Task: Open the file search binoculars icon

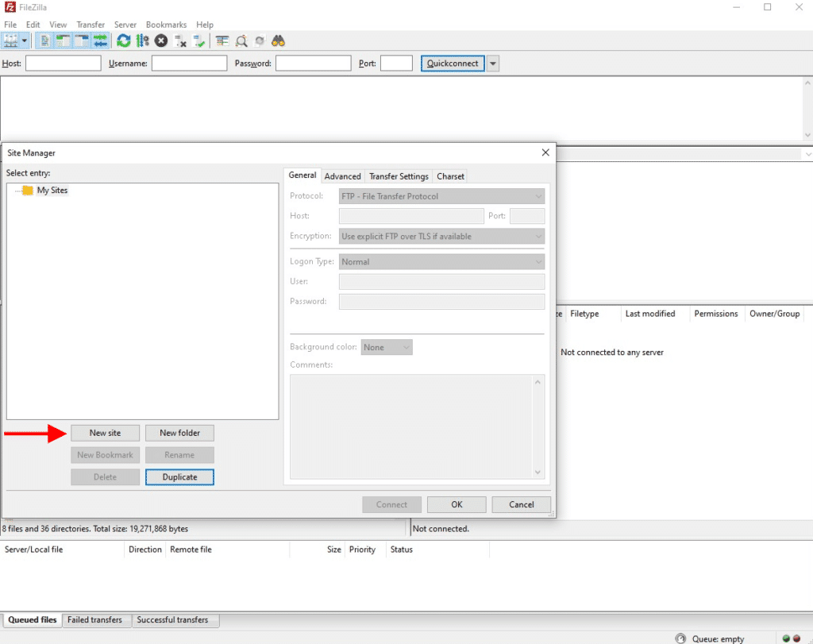Action: (x=278, y=40)
